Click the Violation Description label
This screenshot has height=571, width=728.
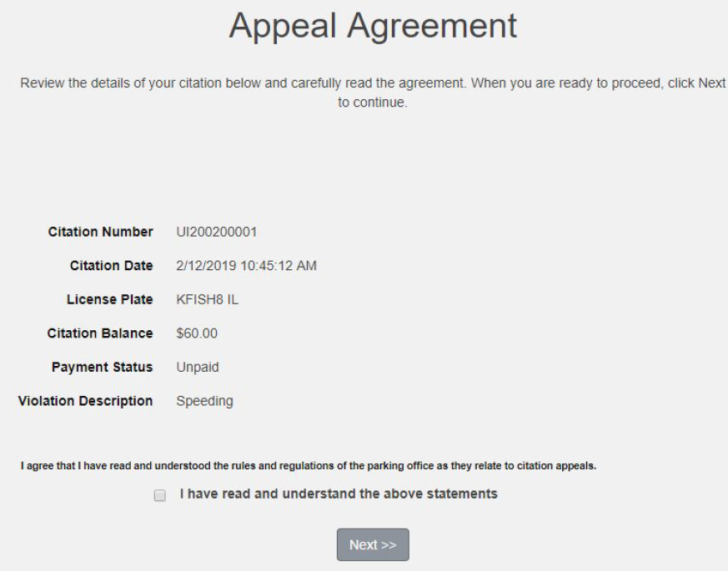pos(86,401)
